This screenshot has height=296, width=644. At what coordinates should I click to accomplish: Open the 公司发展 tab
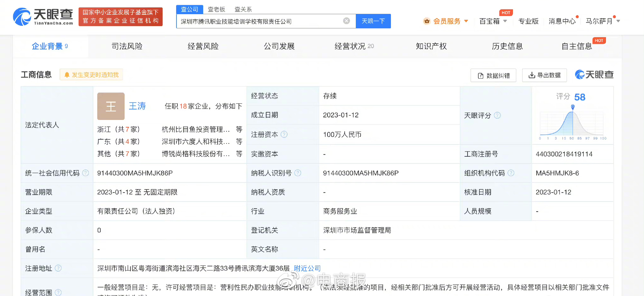tap(279, 46)
